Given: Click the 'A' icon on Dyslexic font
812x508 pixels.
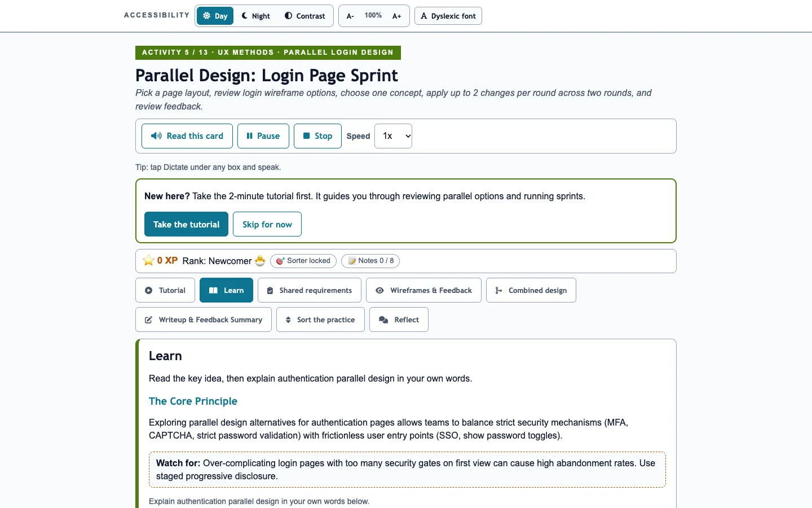Looking at the screenshot, I should pos(424,16).
